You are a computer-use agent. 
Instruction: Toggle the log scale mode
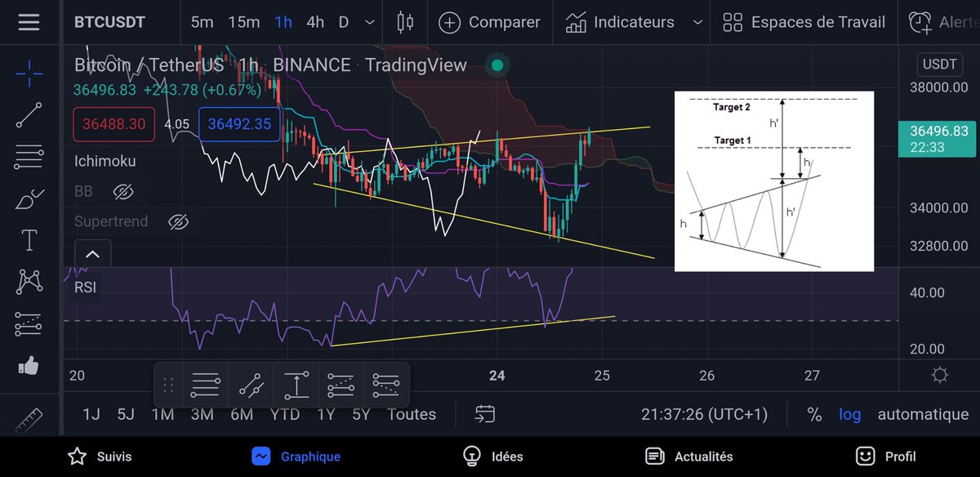click(x=849, y=414)
